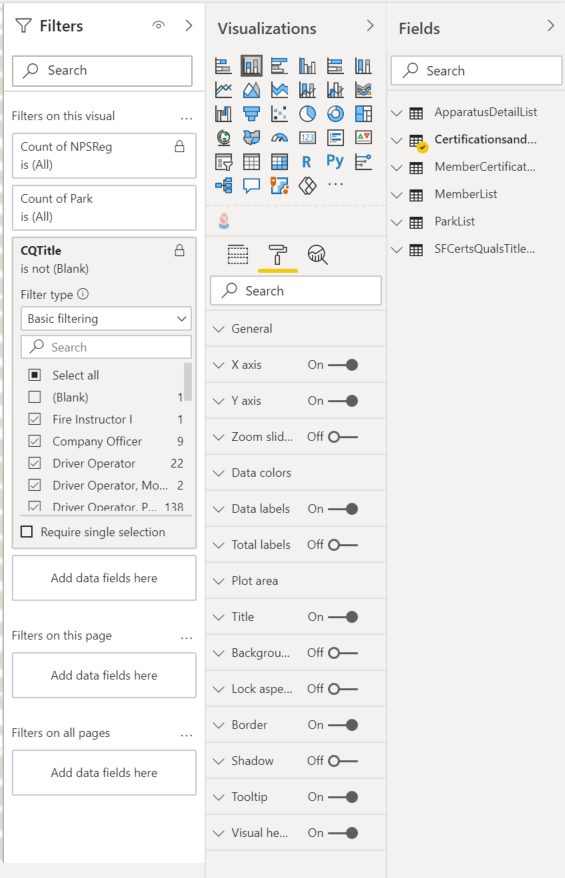Toggle the Y axis switch
The height and width of the screenshot is (878, 565).
[x=343, y=401]
